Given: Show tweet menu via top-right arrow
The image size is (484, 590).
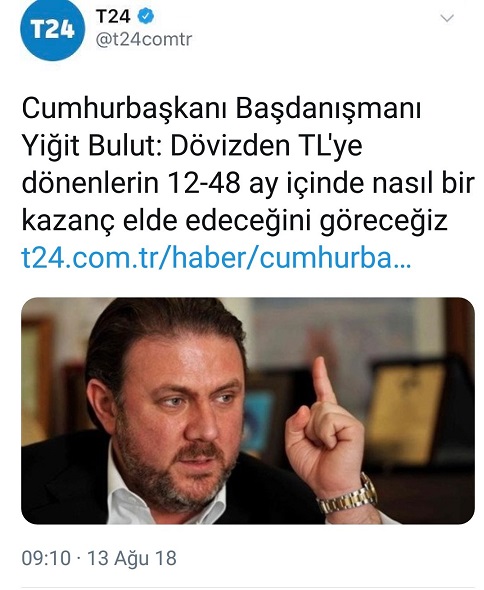Looking at the screenshot, I should (447, 18).
